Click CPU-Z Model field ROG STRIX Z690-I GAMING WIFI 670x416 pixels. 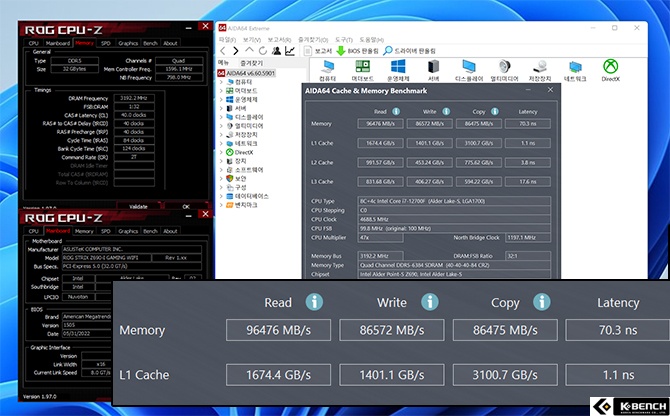click(x=106, y=258)
